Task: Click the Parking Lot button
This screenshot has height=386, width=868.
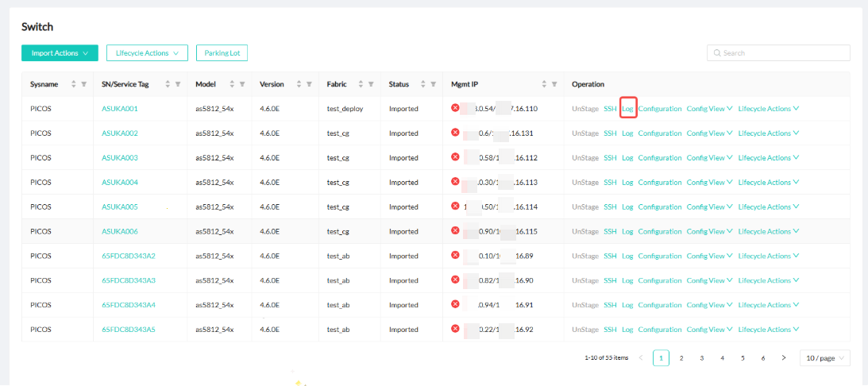Action: pos(222,53)
